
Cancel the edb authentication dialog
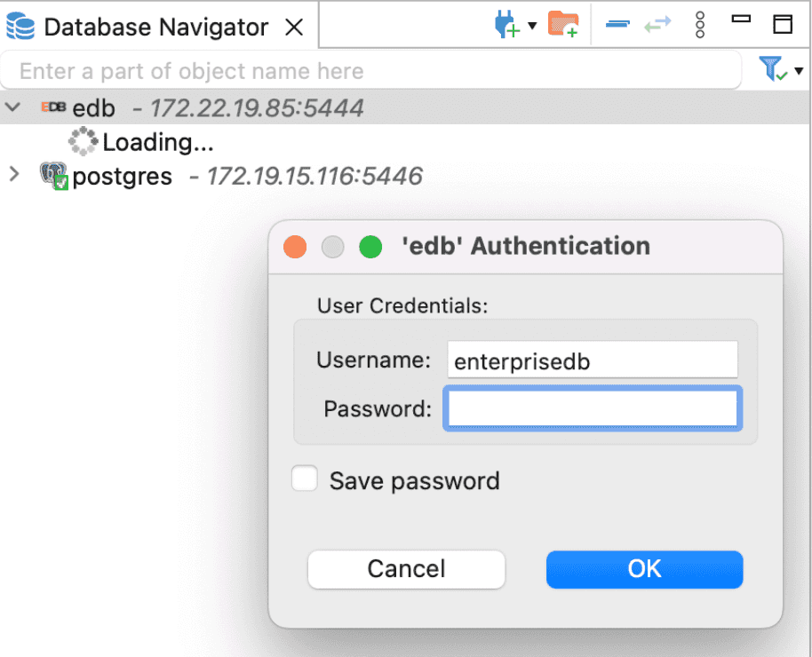(x=405, y=569)
